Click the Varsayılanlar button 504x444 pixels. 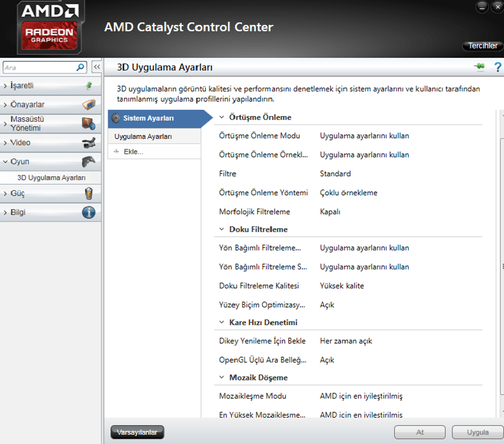(137, 432)
